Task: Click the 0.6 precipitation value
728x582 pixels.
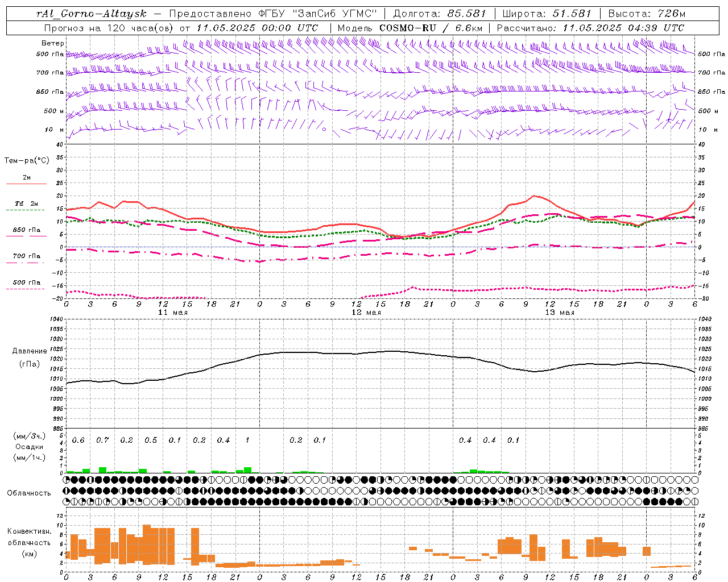Action: 78,440
